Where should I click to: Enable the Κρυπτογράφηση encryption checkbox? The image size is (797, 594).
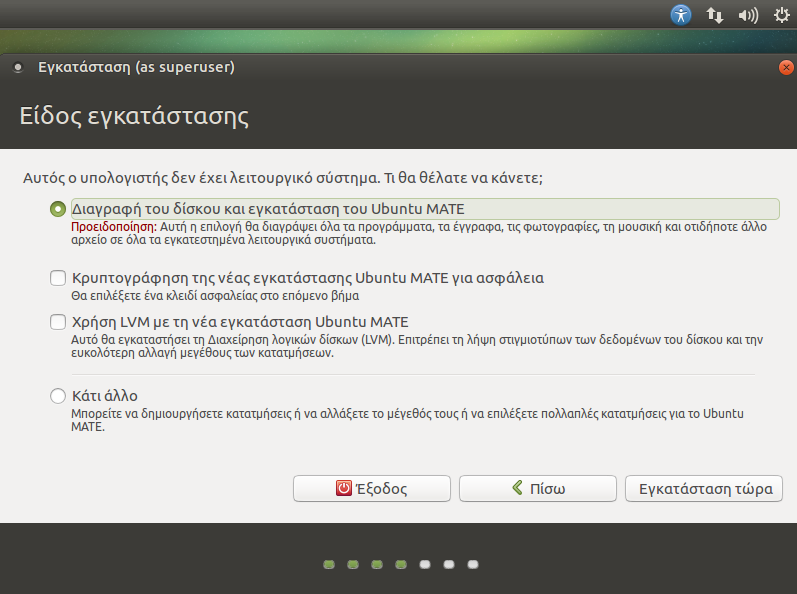coord(58,278)
